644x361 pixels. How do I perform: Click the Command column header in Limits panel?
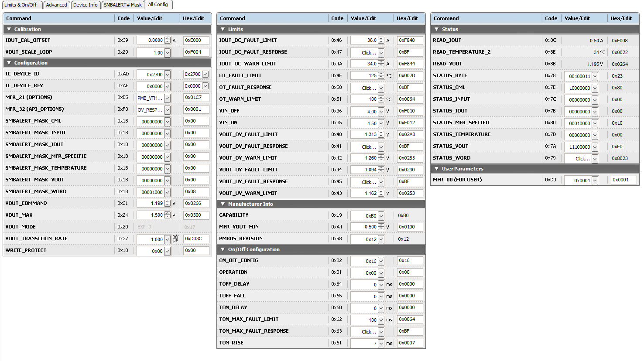[x=272, y=18]
